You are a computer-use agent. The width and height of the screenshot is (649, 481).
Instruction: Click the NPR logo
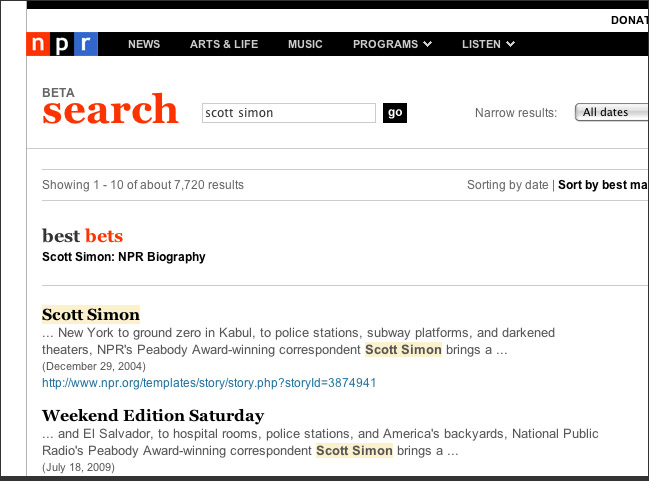(62, 44)
